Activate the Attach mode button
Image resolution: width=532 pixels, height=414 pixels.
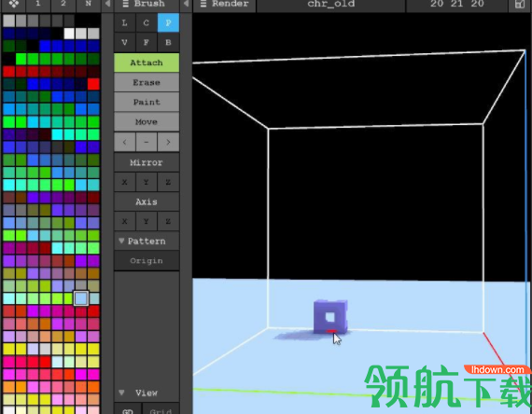pyautogui.click(x=147, y=62)
